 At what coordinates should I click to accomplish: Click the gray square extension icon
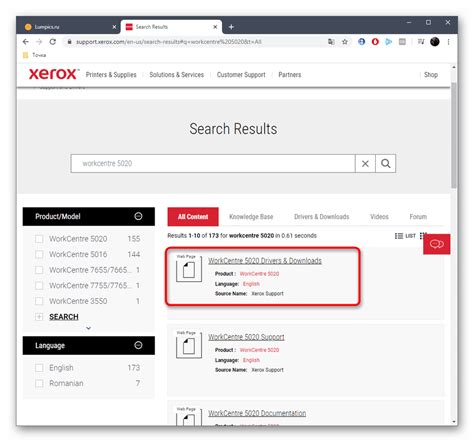coord(402,42)
